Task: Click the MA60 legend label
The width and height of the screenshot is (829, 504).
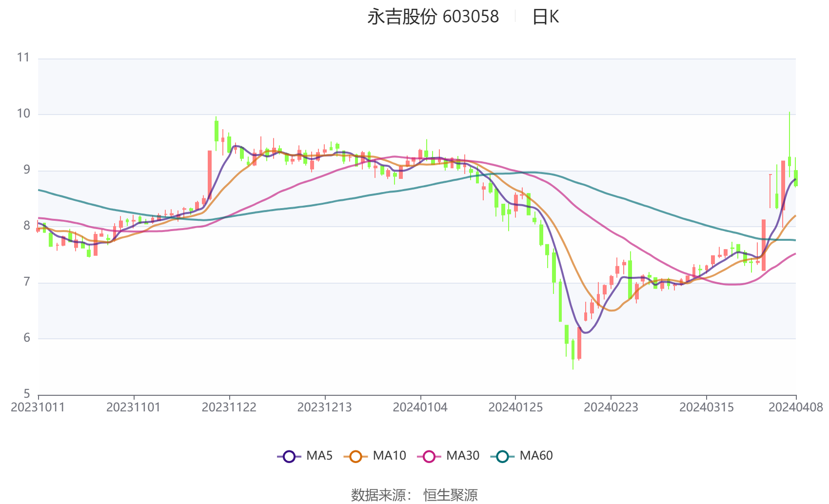Action: [536, 456]
